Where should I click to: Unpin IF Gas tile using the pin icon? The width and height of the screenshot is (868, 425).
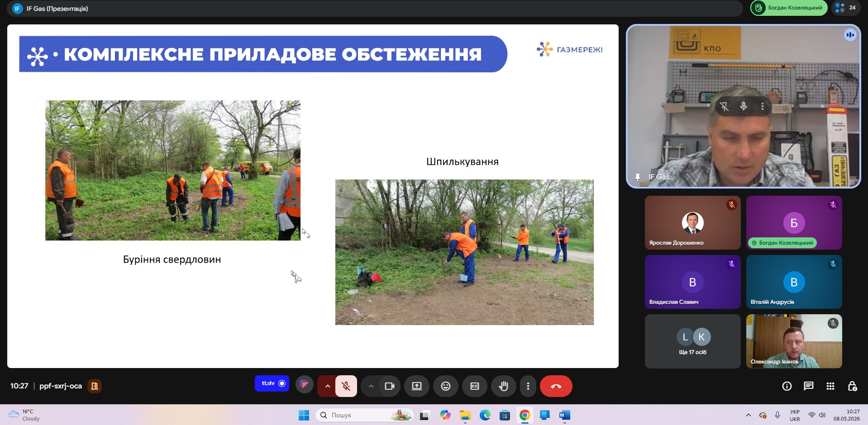click(x=724, y=106)
